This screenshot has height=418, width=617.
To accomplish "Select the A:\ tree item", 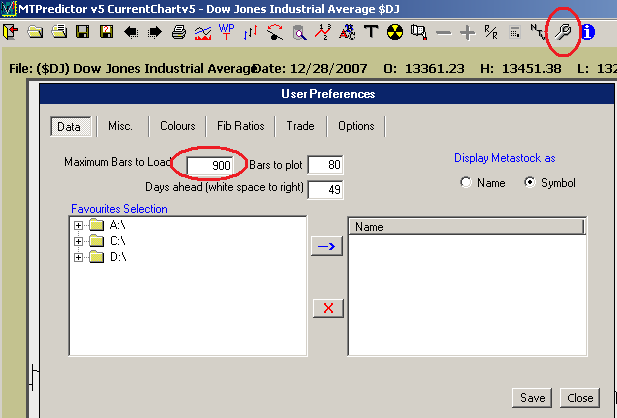I will point(117,225).
